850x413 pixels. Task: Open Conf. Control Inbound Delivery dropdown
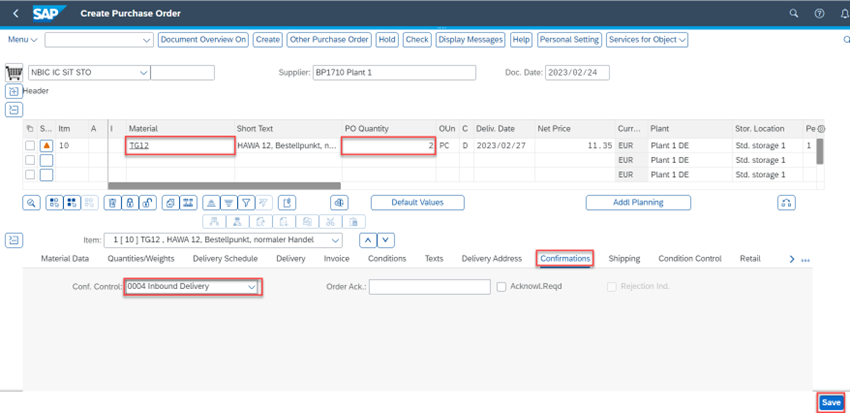coord(252,287)
